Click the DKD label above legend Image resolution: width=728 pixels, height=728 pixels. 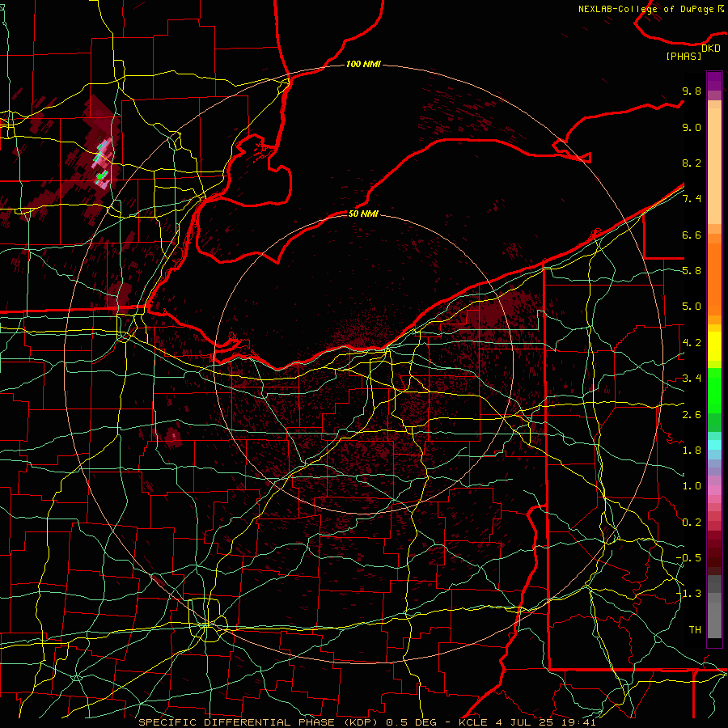711,48
